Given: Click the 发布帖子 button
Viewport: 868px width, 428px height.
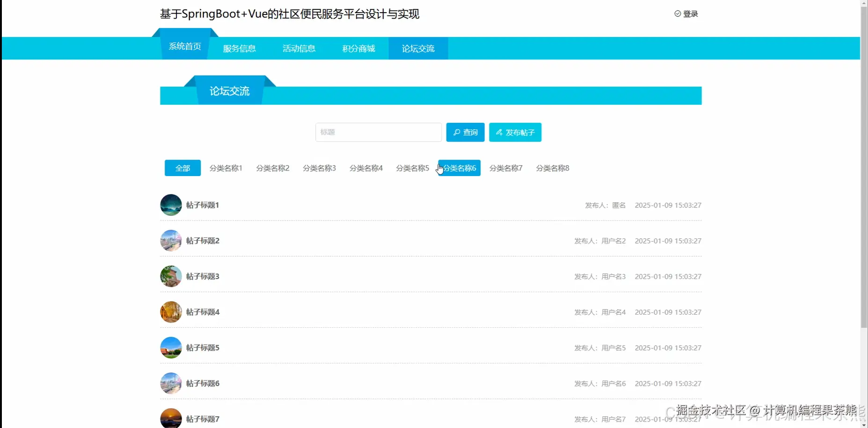Looking at the screenshot, I should point(515,133).
